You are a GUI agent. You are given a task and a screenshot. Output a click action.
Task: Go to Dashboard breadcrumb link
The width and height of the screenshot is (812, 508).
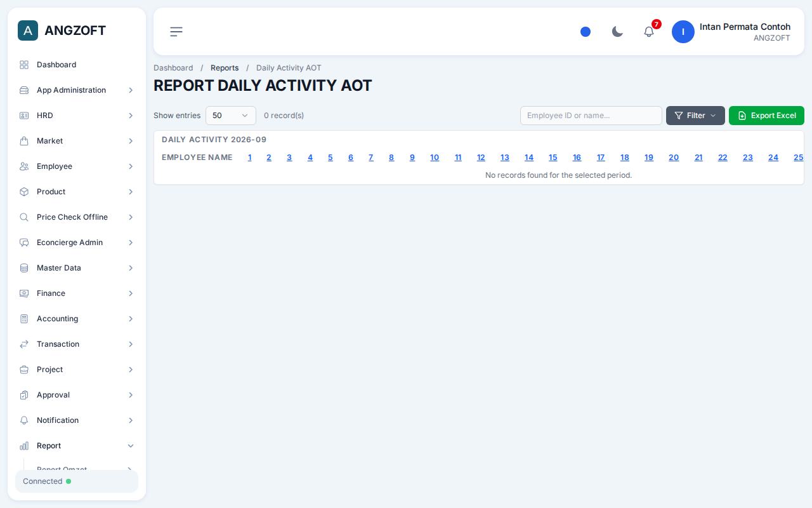pos(173,68)
